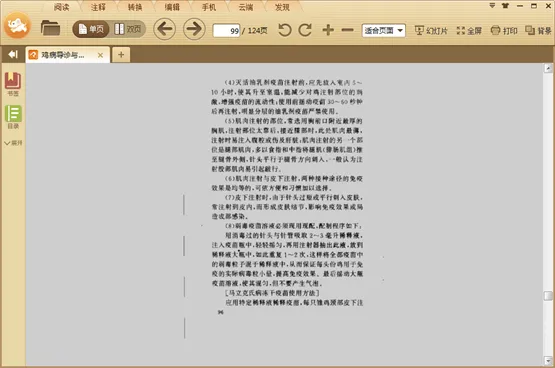Select the 发现 menu tab
Viewport: 555px width, 368px height.
[282, 7]
